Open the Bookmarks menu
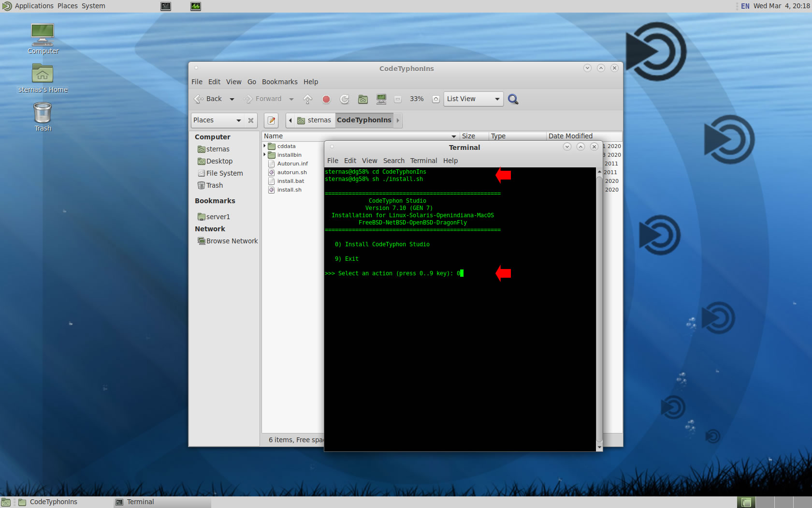812x508 pixels. (280, 82)
